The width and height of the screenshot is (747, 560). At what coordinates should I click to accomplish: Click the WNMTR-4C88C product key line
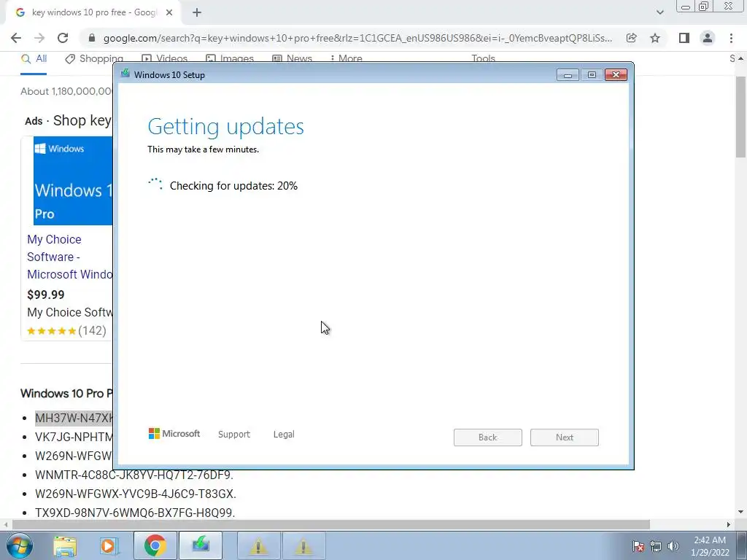[x=134, y=475]
